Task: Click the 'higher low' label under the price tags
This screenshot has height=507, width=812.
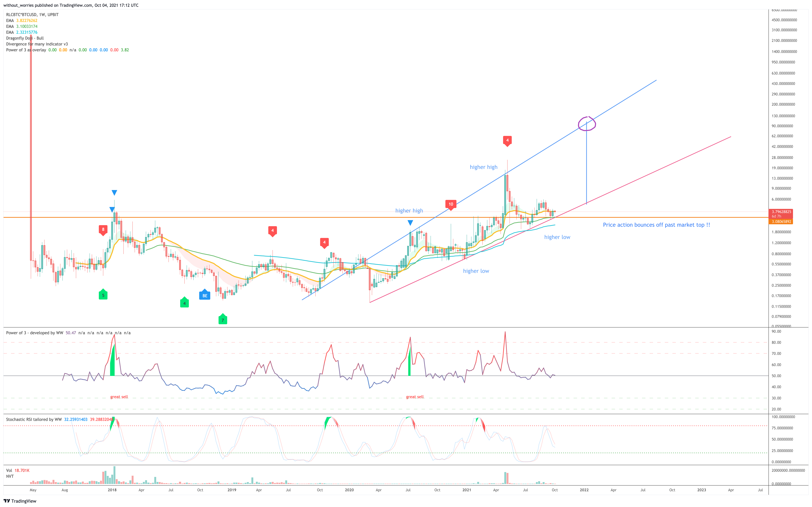Action: (557, 237)
